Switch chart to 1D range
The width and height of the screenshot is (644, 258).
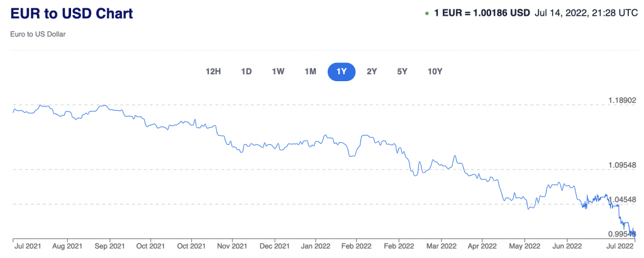[247, 71]
